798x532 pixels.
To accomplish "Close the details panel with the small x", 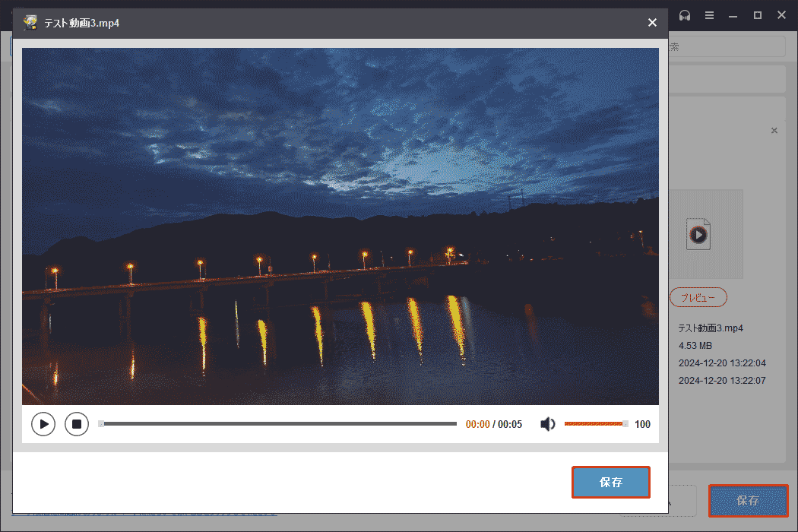I will click(x=774, y=131).
